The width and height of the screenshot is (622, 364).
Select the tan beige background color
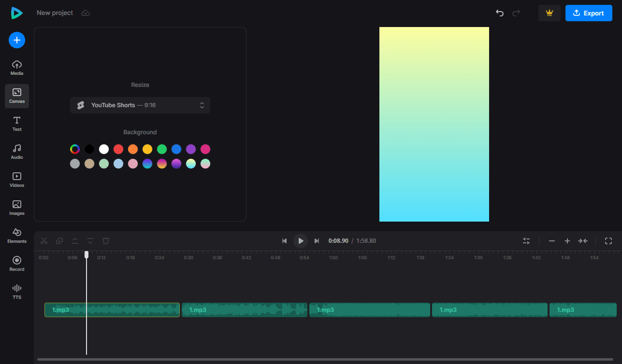(x=89, y=164)
